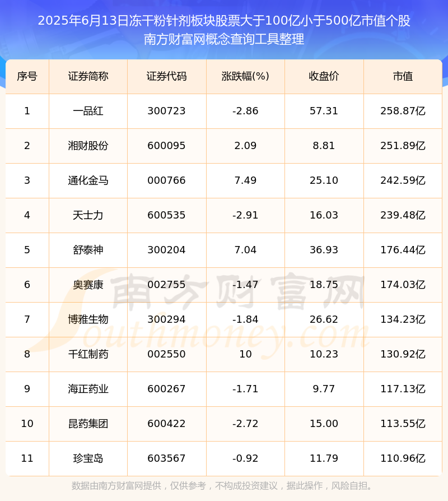The image size is (448, 501).
Task: Click market cap 110.96亿
Action: coord(403,458)
